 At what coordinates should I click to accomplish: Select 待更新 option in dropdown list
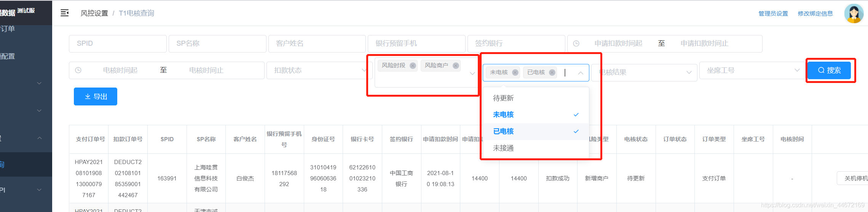point(536,98)
